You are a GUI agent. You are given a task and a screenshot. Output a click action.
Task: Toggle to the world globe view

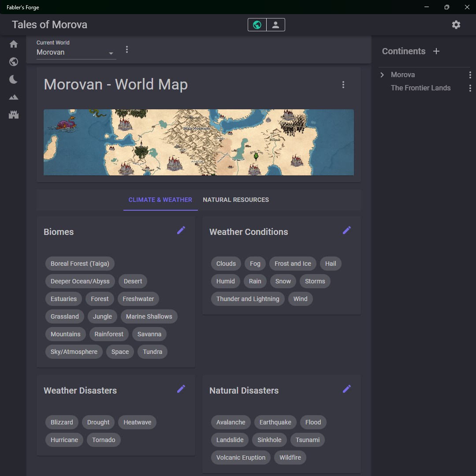(257, 25)
